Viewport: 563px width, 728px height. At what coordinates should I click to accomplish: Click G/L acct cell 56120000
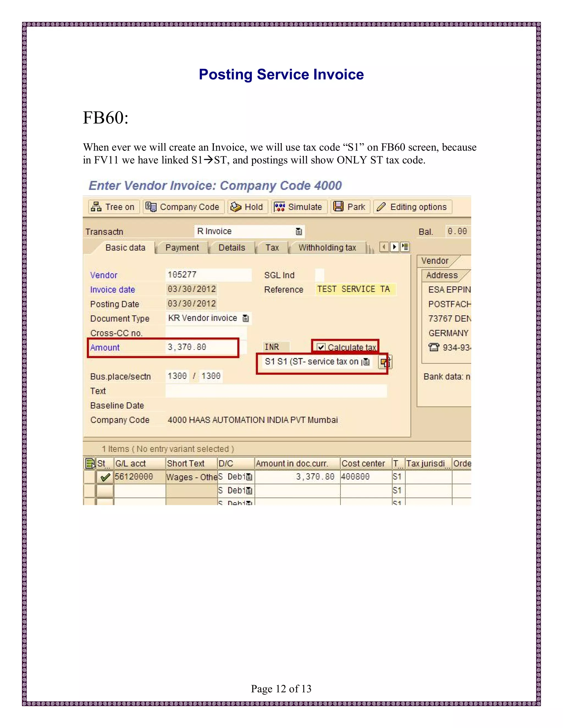click(x=140, y=477)
